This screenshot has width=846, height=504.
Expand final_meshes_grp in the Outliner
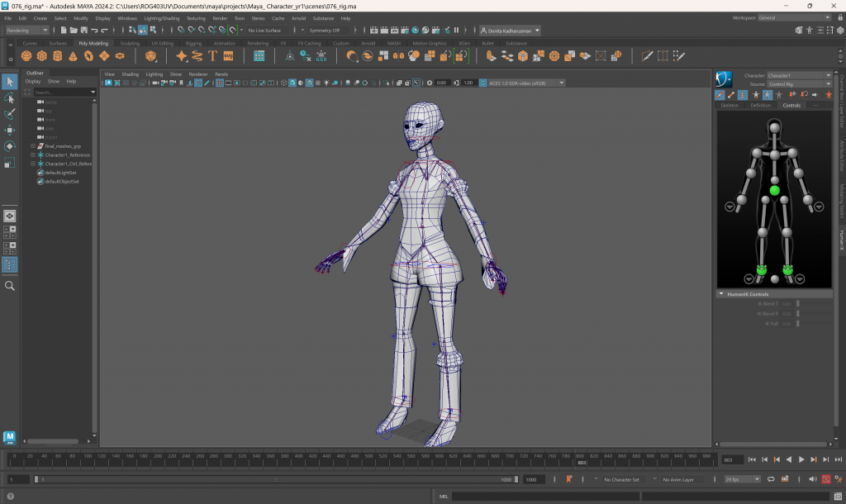(33, 146)
